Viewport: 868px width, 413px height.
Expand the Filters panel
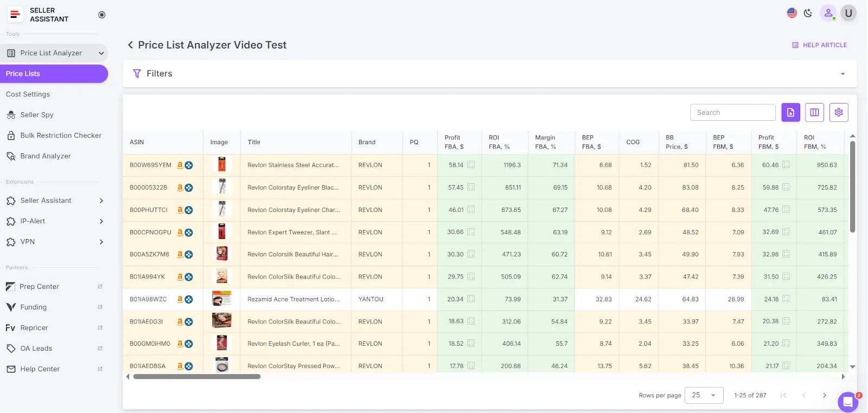[x=843, y=74]
